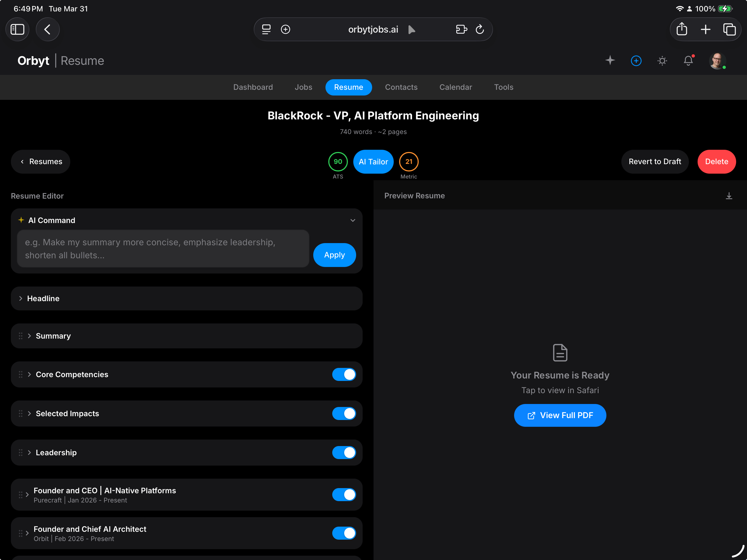The image size is (747, 560).
Task: Click View Full PDF
Action: click(x=560, y=415)
